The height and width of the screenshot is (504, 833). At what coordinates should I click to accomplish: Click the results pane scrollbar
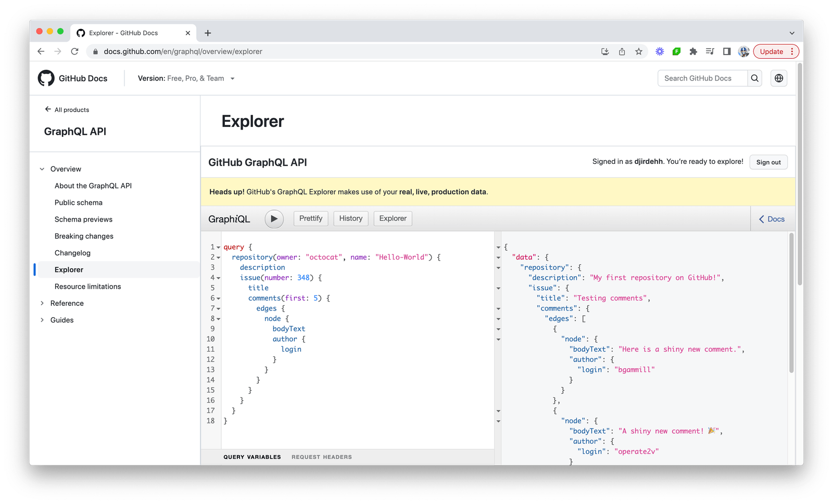click(791, 303)
